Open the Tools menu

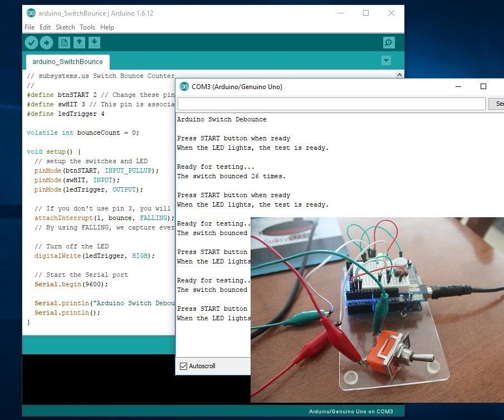click(87, 27)
